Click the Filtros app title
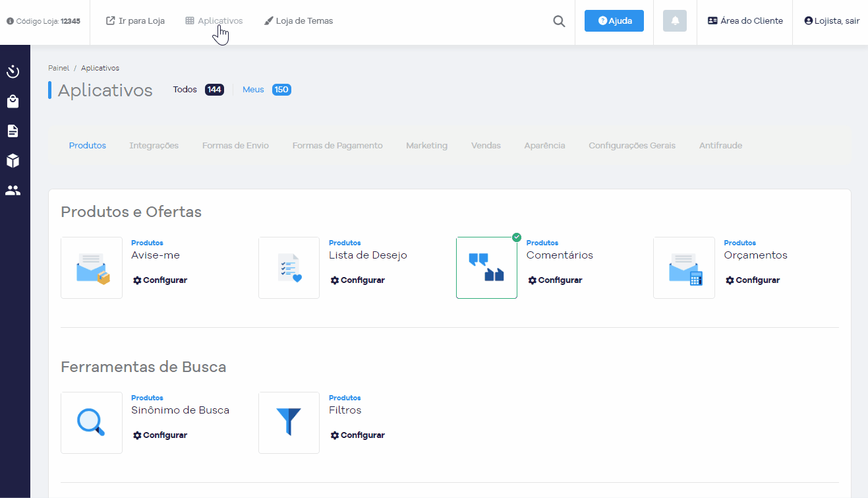 coord(345,410)
